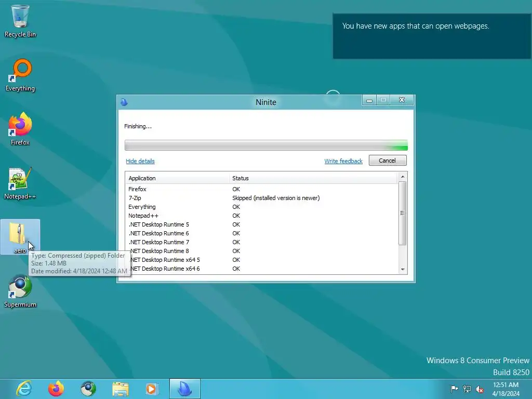Open the network tray icon
The image size is (532, 399).
(x=467, y=389)
